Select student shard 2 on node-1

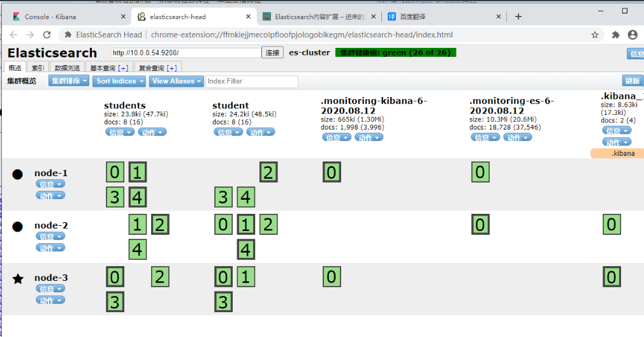(268, 172)
